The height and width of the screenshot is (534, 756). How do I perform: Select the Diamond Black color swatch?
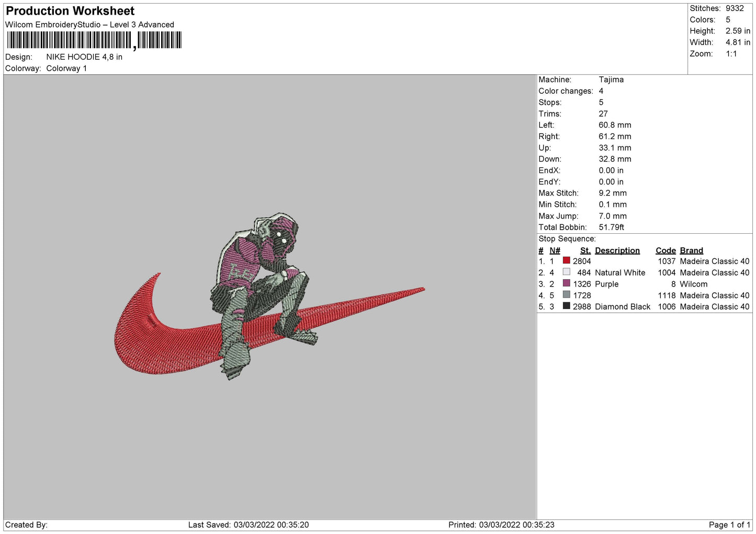[566, 306]
